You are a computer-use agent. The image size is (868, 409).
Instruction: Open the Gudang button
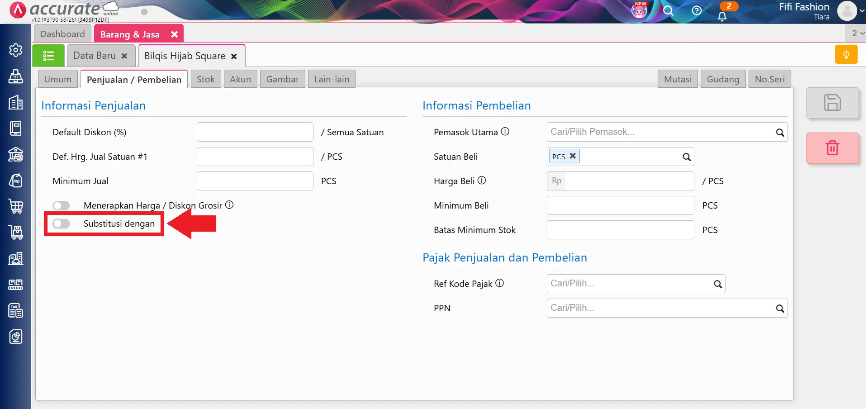[x=722, y=79]
